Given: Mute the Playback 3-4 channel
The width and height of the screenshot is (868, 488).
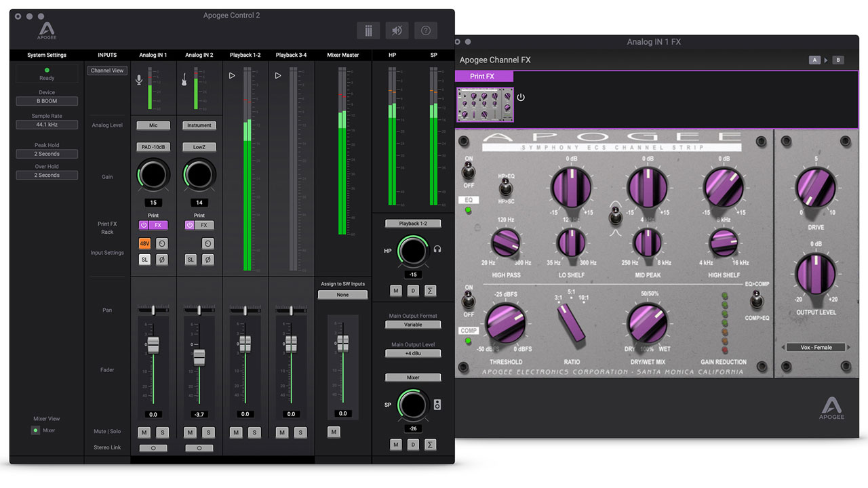Looking at the screenshot, I should tap(282, 432).
